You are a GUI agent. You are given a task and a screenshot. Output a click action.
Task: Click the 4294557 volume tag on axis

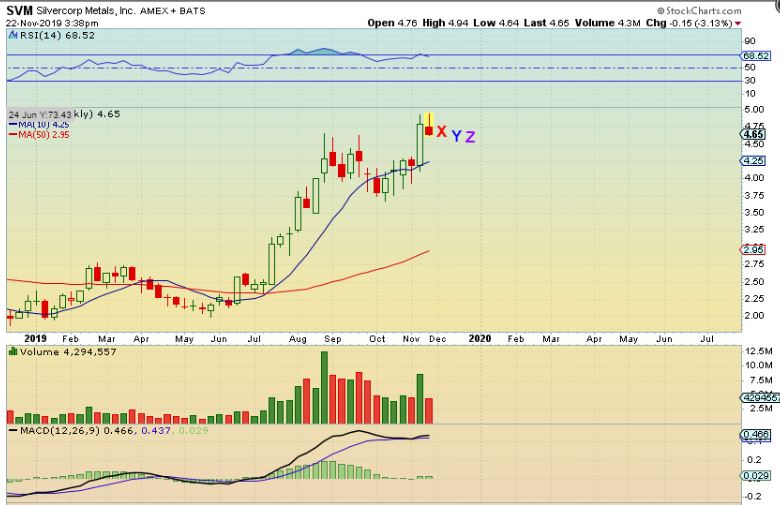(x=760, y=398)
